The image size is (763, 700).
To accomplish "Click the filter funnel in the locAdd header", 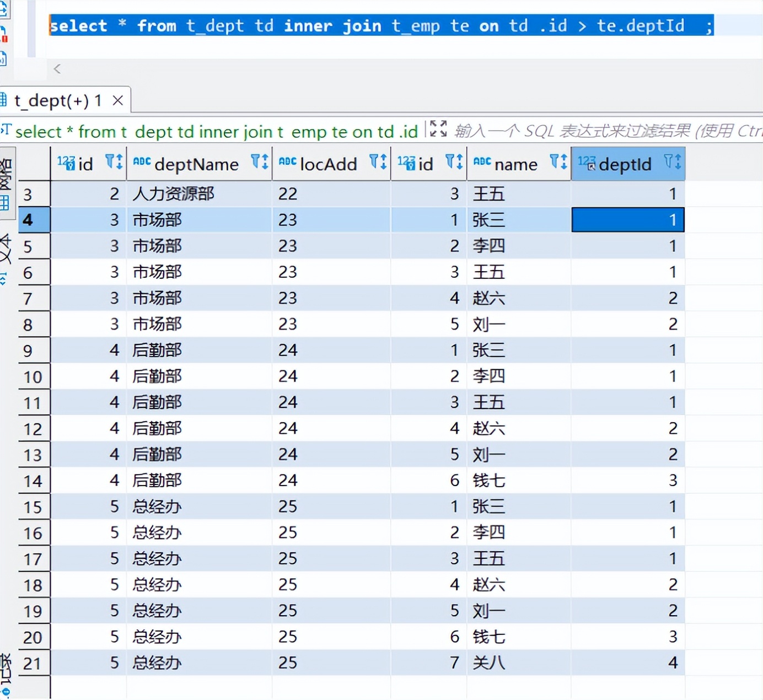I will pos(373,161).
